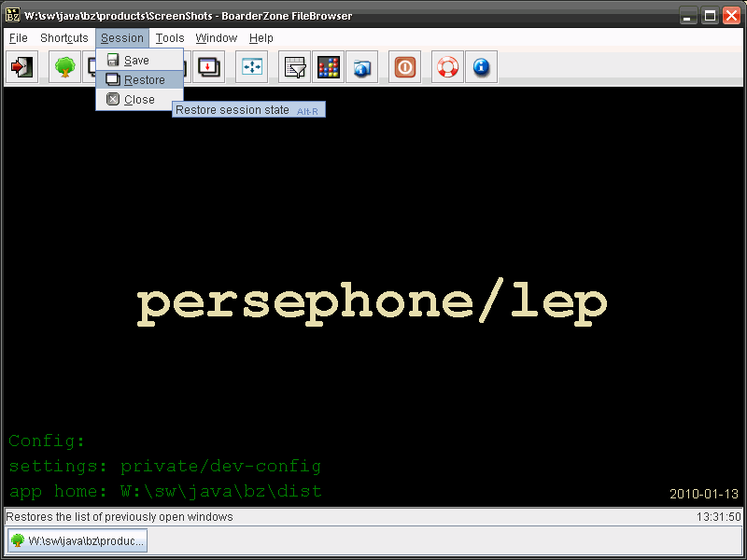This screenshot has height=560, width=747.
Task: Click the status bar clock 13:31:50
Action: (x=718, y=517)
